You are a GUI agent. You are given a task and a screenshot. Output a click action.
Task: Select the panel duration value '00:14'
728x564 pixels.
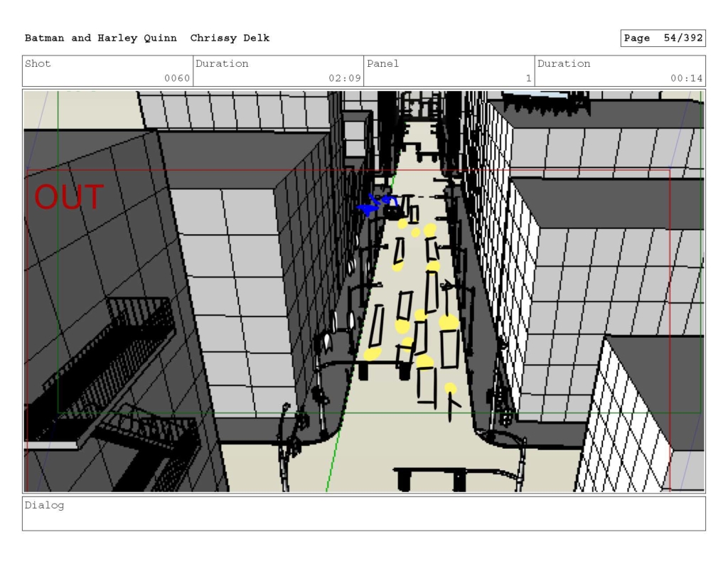click(686, 78)
